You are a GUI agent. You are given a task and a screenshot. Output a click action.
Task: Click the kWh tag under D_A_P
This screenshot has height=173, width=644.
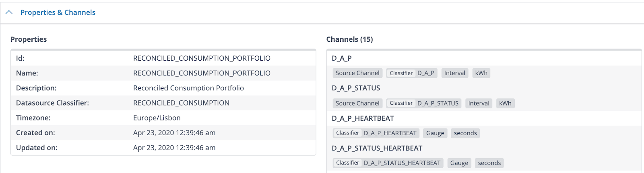[x=481, y=73]
